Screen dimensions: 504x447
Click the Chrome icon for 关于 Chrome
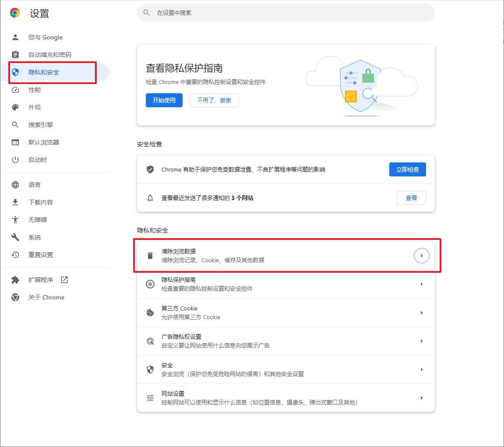pyautogui.click(x=15, y=297)
